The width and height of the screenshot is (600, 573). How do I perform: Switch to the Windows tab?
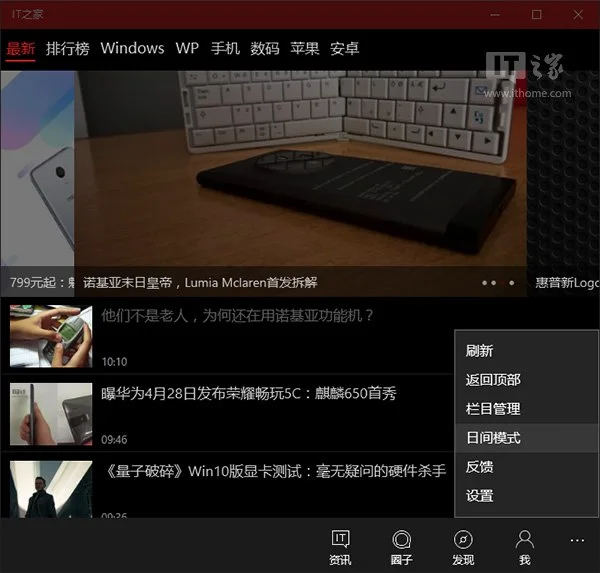(132, 49)
